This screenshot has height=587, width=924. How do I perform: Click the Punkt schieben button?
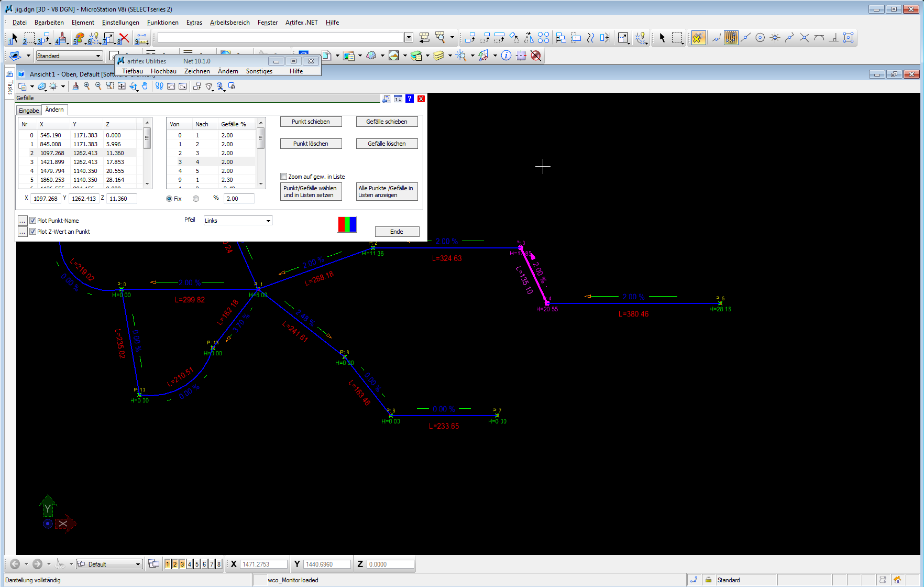point(311,122)
